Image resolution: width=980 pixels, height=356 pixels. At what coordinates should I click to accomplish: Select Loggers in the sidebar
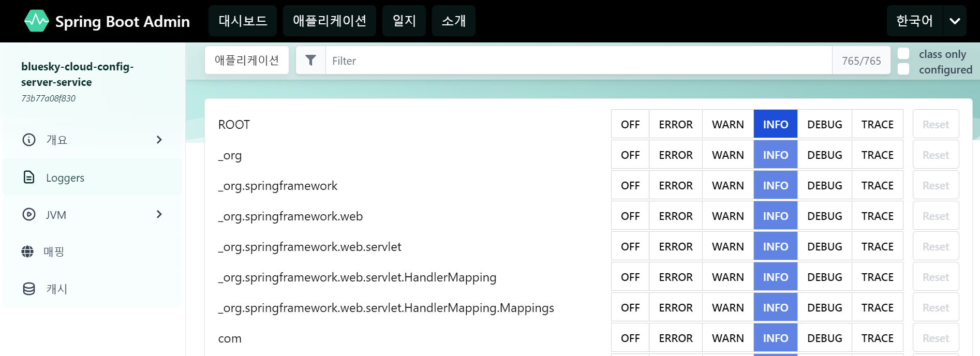pyautogui.click(x=93, y=177)
